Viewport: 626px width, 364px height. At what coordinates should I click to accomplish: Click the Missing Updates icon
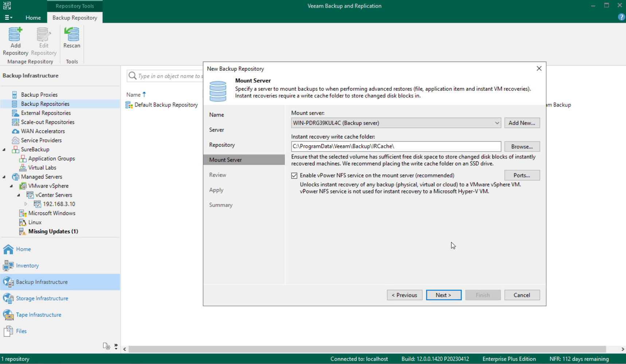click(x=23, y=231)
